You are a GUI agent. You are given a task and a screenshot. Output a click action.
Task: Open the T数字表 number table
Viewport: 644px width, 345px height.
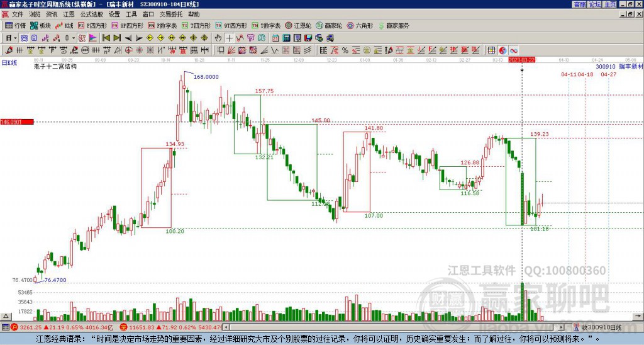coord(266,25)
